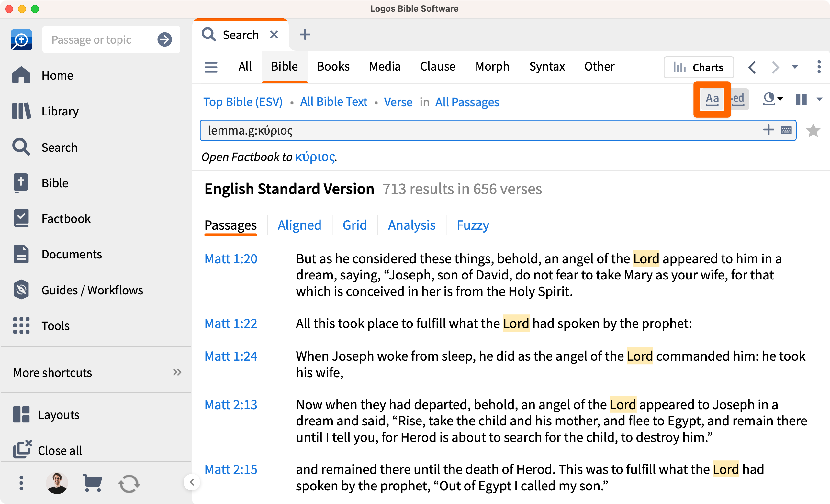Show the Fuzzy results view
The image size is (830, 504).
(x=473, y=225)
